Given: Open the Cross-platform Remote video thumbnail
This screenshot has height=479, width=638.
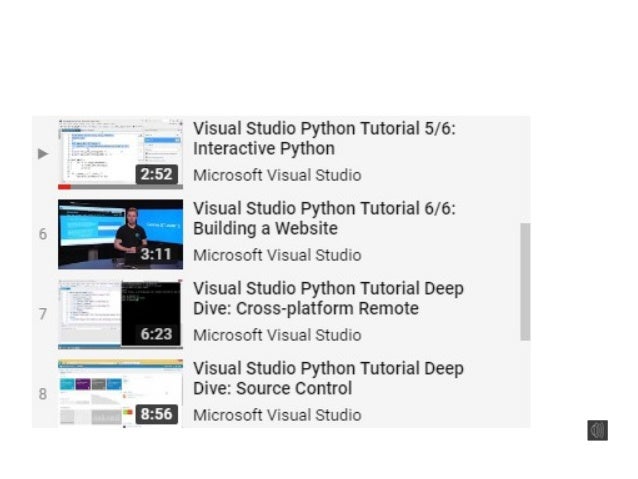Looking at the screenshot, I should point(120,314).
